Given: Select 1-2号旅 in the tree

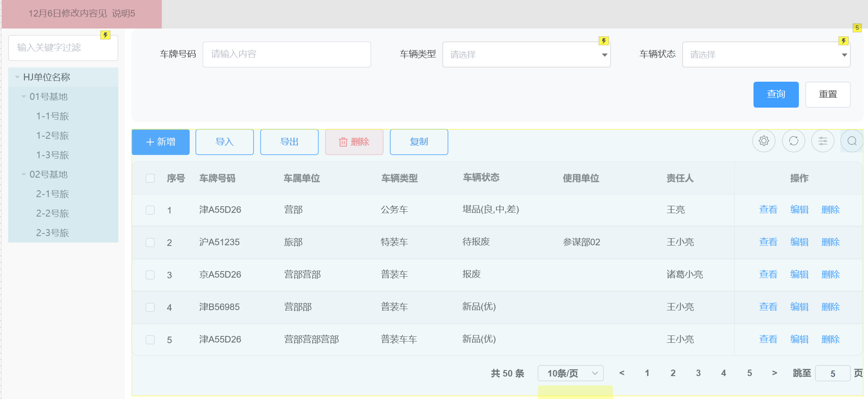Looking at the screenshot, I should click(53, 136).
